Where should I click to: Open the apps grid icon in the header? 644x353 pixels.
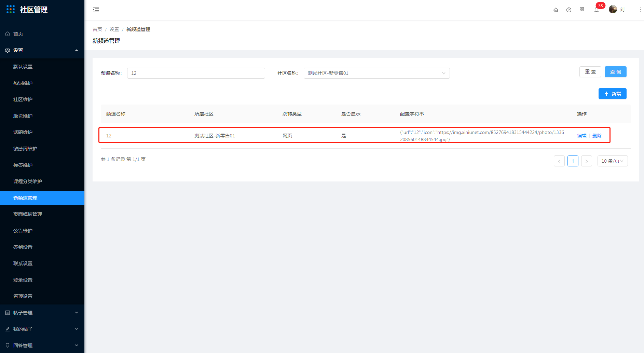click(582, 10)
